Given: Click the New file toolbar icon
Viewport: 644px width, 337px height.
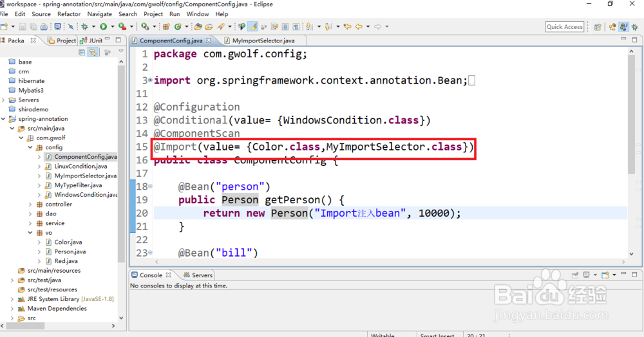Looking at the screenshot, I should coord(4,26).
